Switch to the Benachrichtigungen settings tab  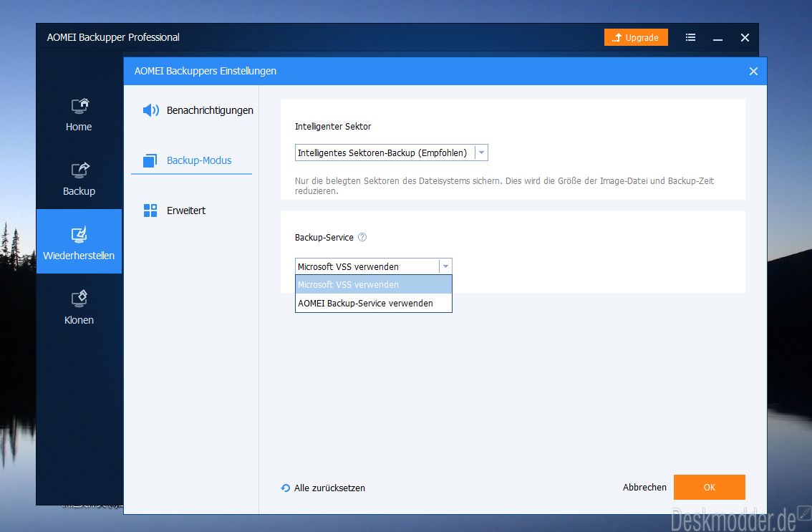(x=198, y=110)
